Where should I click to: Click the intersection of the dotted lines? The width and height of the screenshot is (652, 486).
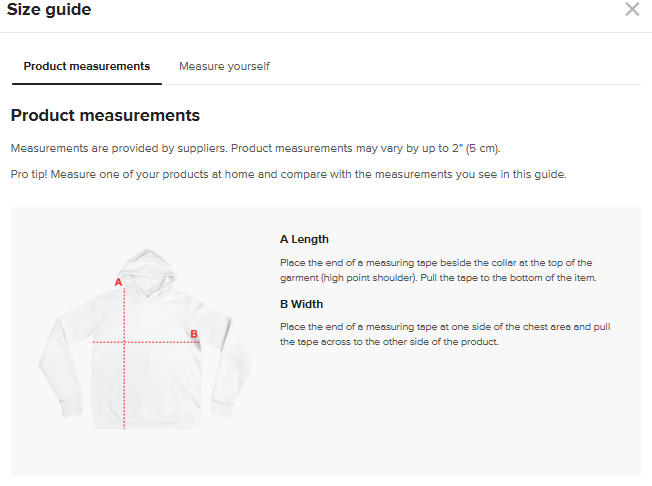[124, 342]
